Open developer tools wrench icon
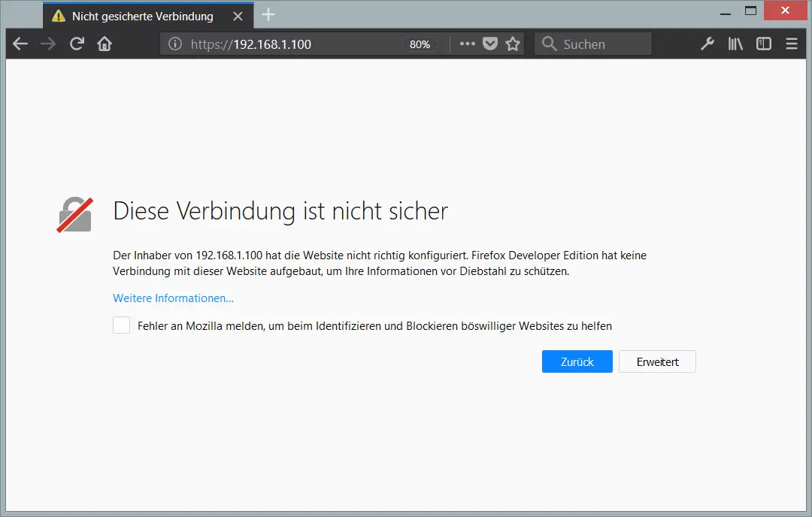Screen dimensions: 812x517 [x=707, y=44]
